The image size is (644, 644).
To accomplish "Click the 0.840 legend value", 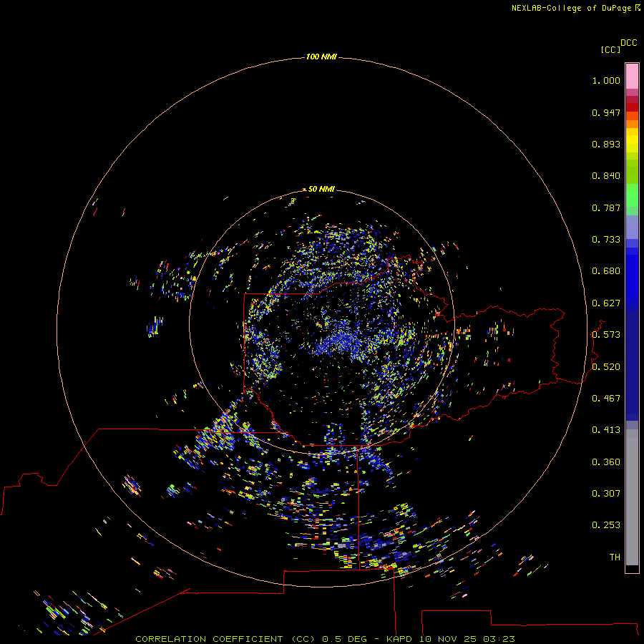I will pos(606,176).
